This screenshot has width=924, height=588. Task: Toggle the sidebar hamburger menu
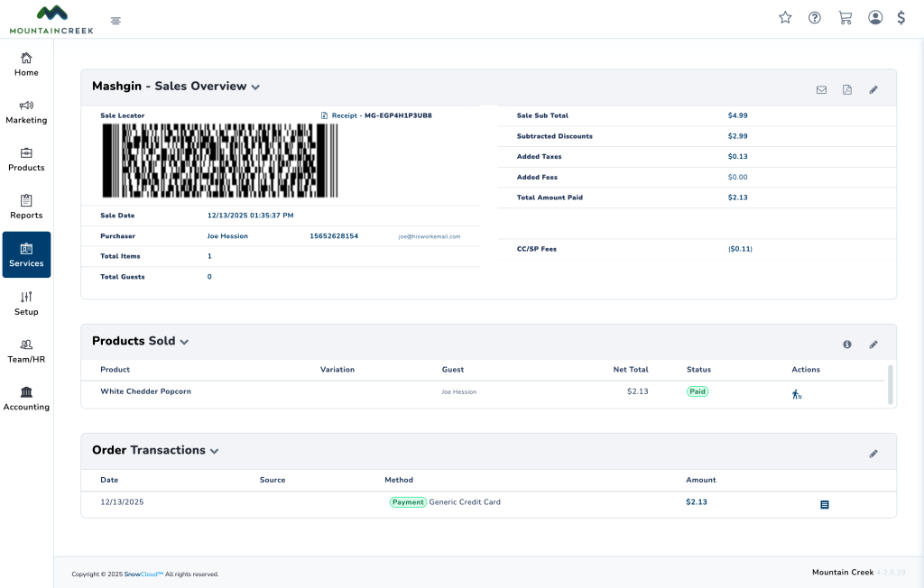point(115,21)
